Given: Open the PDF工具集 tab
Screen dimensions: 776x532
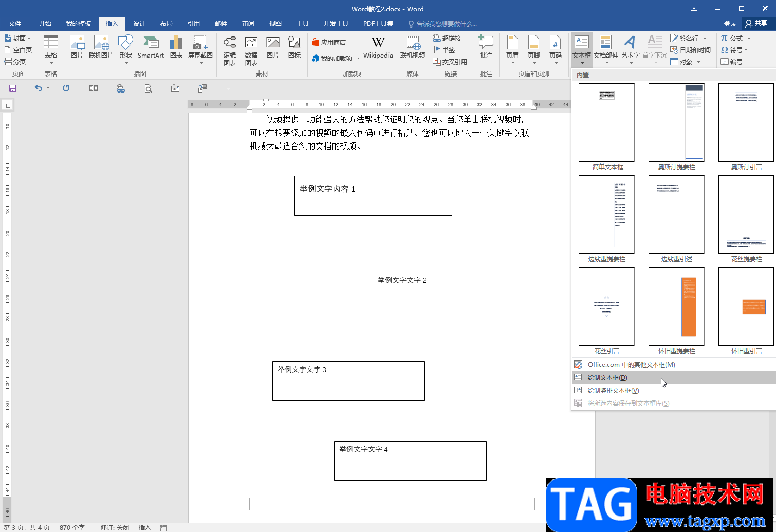Looking at the screenshot, I should pos(378,24).
